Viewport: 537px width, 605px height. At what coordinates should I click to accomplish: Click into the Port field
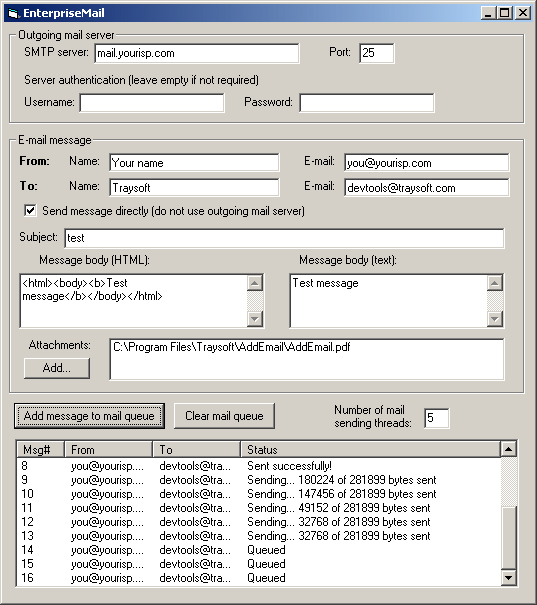coord(377,53)
